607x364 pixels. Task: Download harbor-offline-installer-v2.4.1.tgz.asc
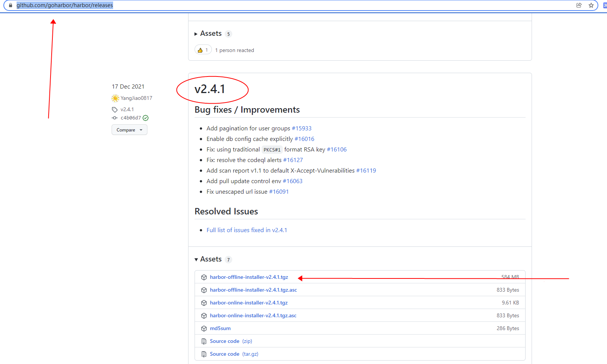pos(253,290)
